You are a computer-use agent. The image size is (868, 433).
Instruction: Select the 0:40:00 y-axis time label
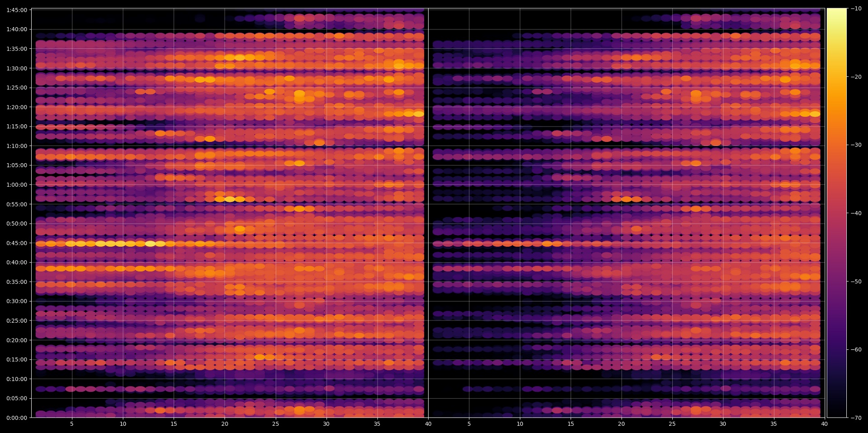coord(17,263)
